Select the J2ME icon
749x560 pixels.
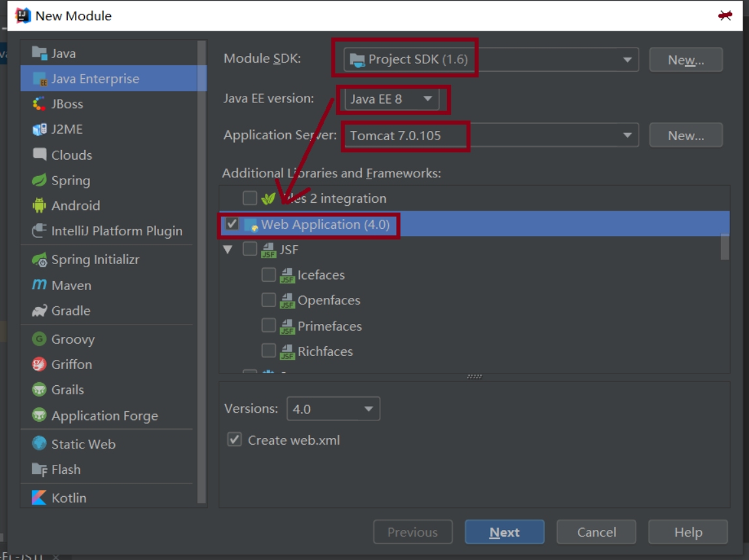[39, 129]
